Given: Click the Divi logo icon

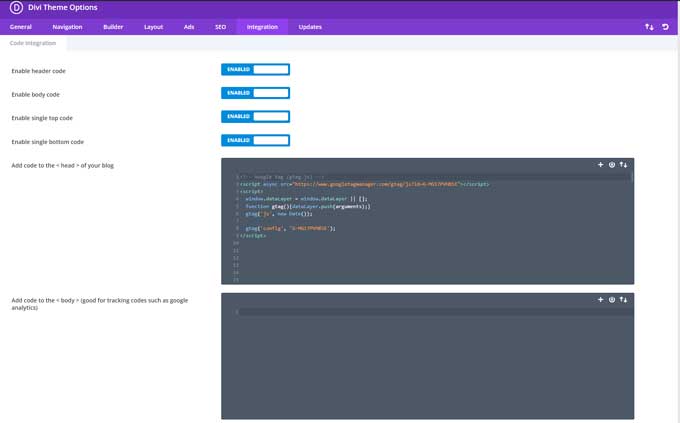Looking at the screenshot, I should point(16,7).
